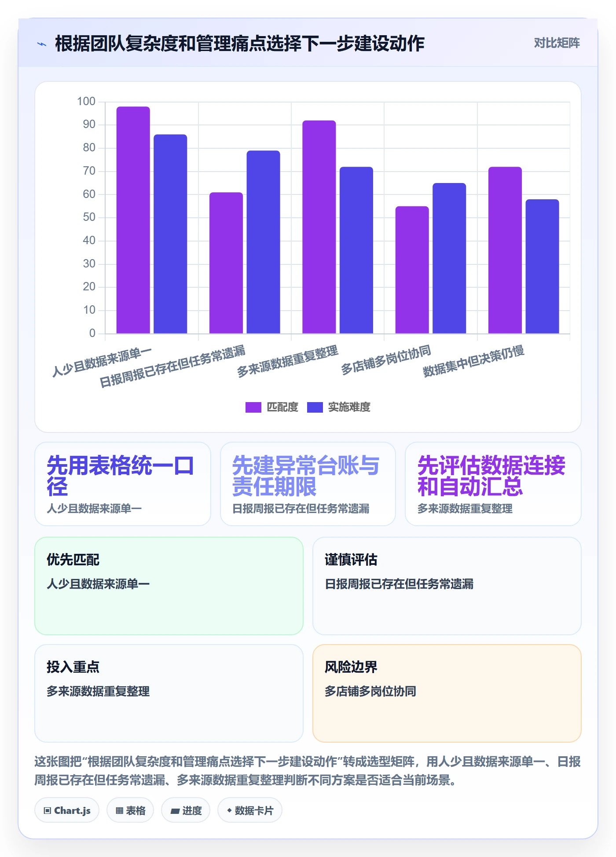
Task: Click the 日报周报已存在但任务常遗漏 axis label
Action: tap(172, 366)
